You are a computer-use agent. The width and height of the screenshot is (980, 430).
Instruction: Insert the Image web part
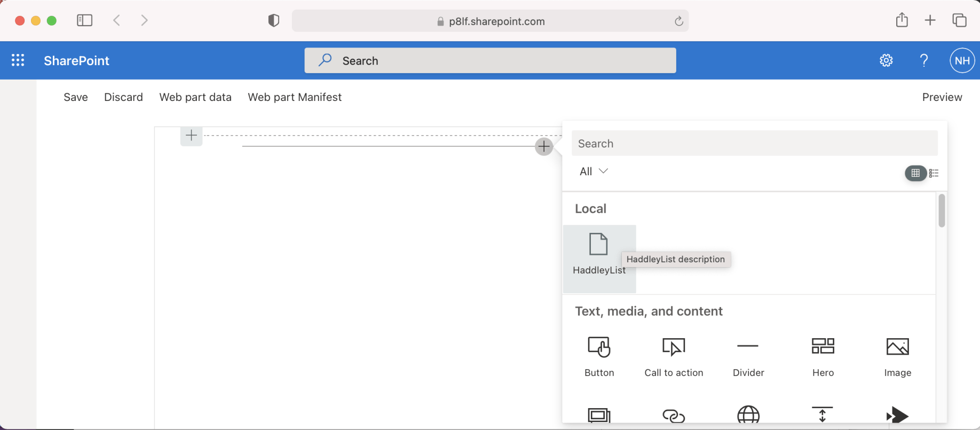click(898, 356)
